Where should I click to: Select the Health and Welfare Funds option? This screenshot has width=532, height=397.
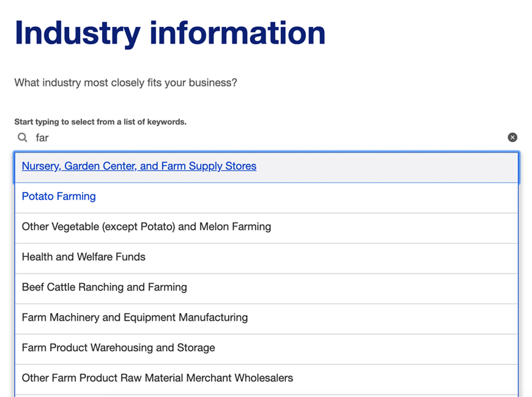[84, 257]
